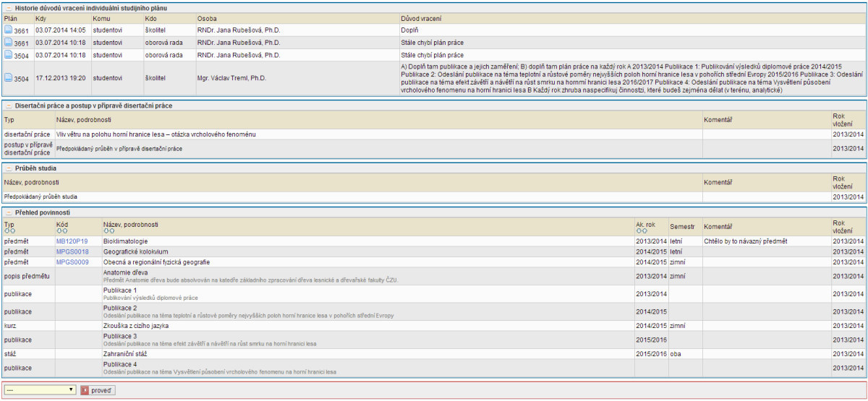Open plan 3504 icon dated 17.12.2013
Screen dimensions: 868x401
(x=9, y=78)
